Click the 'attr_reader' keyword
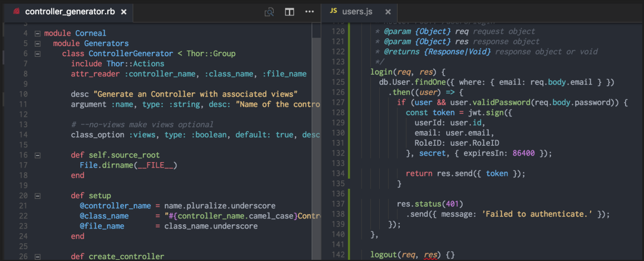Viewport: 644px width, 261px height. click(95, 74)
